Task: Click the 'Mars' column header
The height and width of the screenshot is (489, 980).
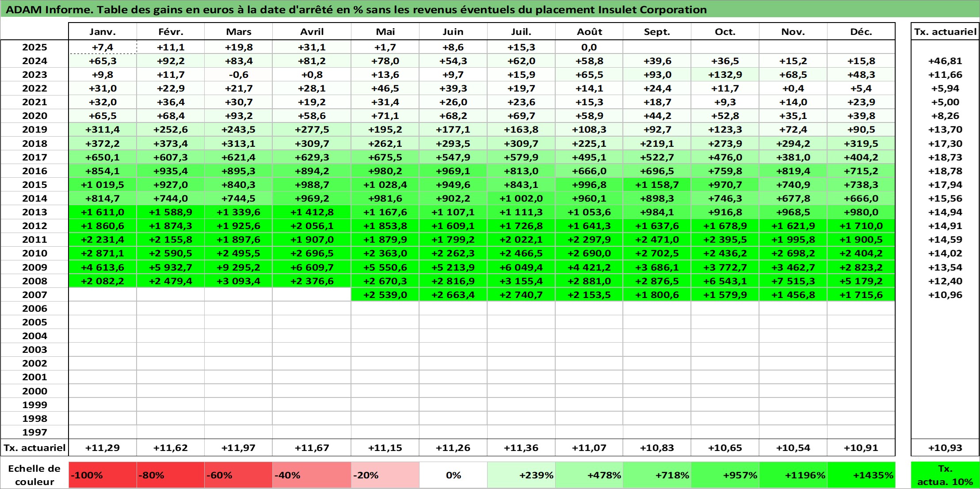Action: (238, 32)
